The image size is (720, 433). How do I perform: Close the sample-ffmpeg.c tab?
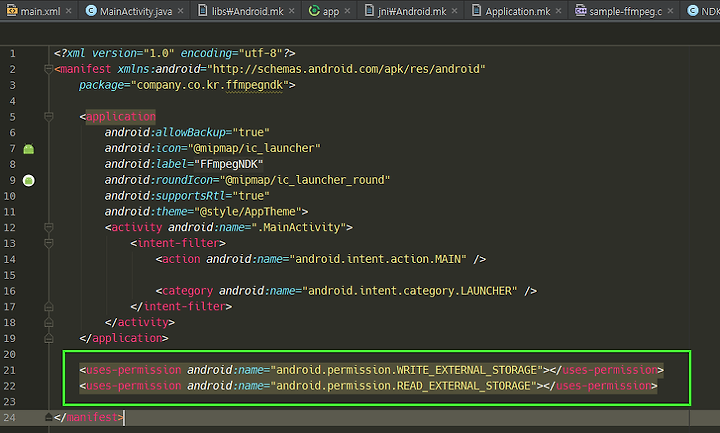point(670,11)
